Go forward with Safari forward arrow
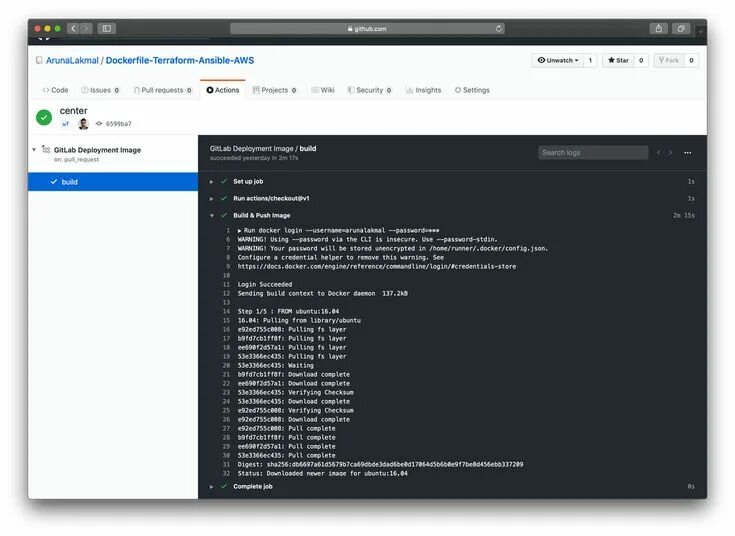The image size is (735, 536). pyautogui.click(x=86, y=29)
